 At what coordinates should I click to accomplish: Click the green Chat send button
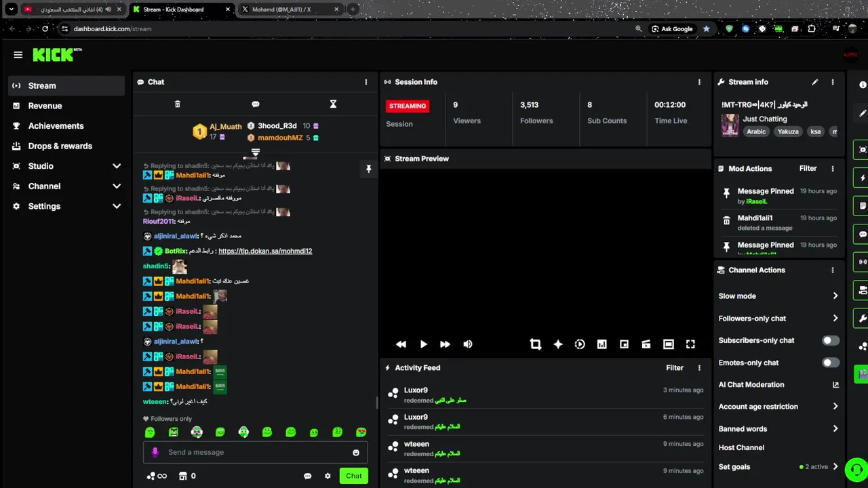tap(354, 476)
